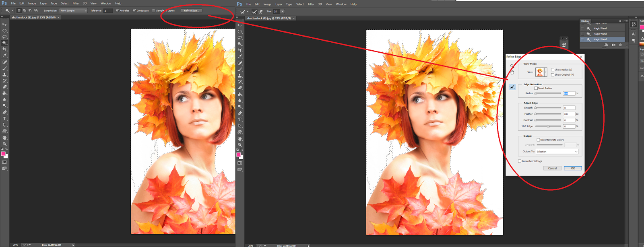
Task: Select the Custom Shape tool in left window
Action: (x=4, y=131)
